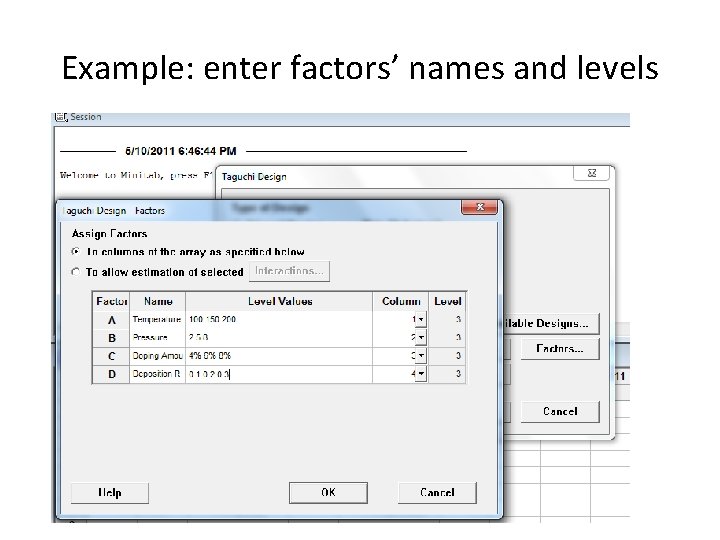Click Pressure level values field
This screenshot has height=540, width=720.
(x=279, y=338)
